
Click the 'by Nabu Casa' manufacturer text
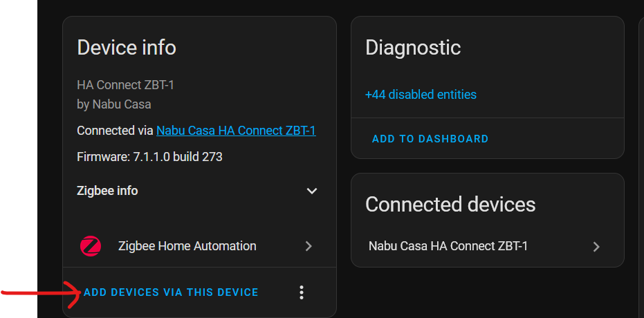tap(113, 104)
